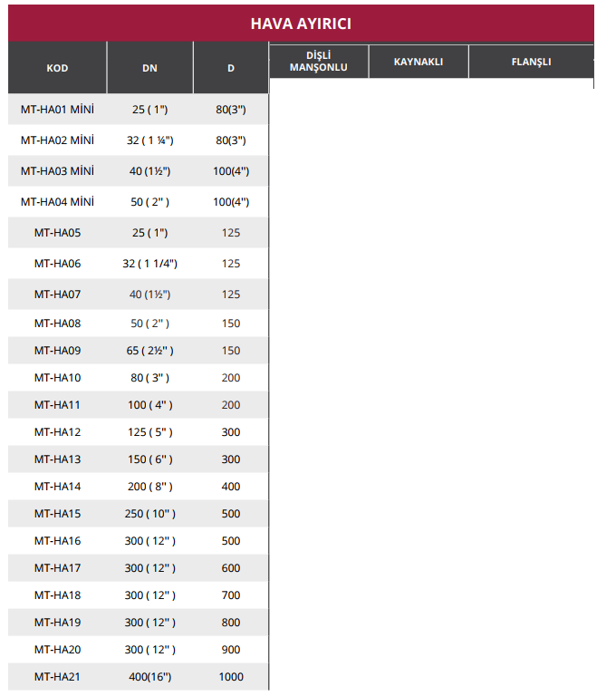Open the FLANŞLI column tab
The image size is (616, 696).
coord(531,62)
